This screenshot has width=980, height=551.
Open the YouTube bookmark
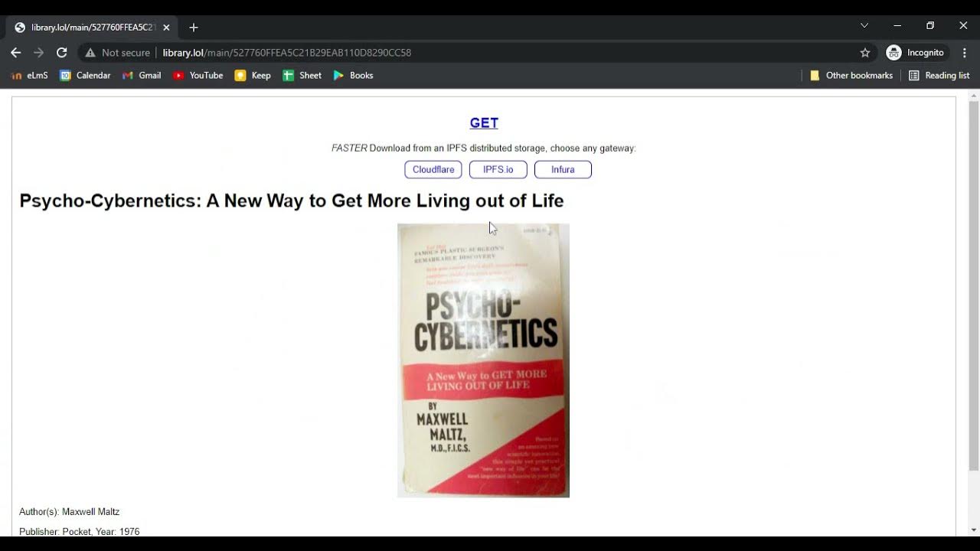[198, 76]
